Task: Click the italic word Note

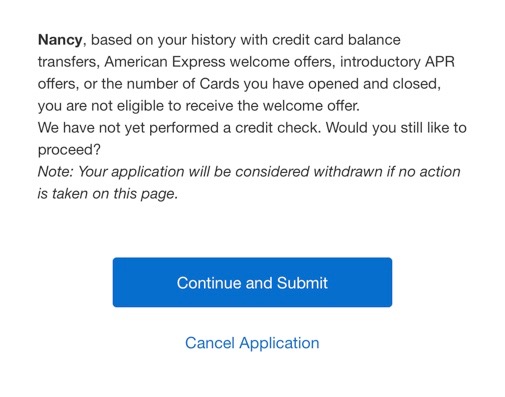Action: tap(55, 172)
